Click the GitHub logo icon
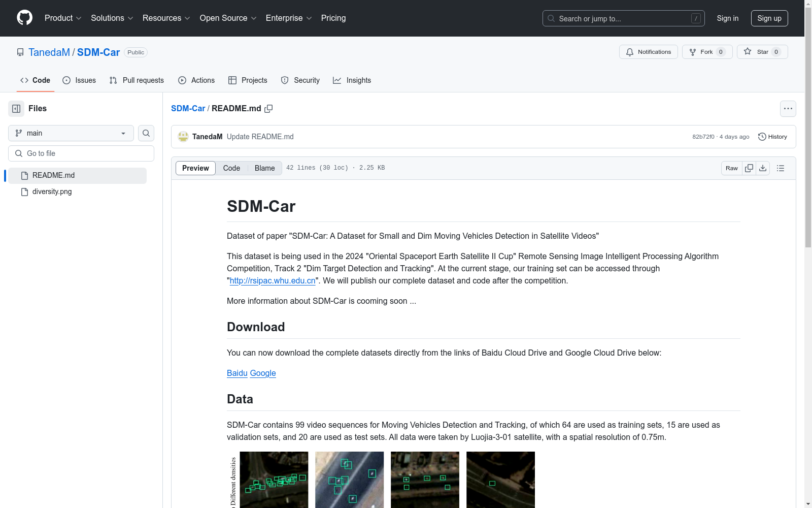812x508 pixels. click(24, 18)
